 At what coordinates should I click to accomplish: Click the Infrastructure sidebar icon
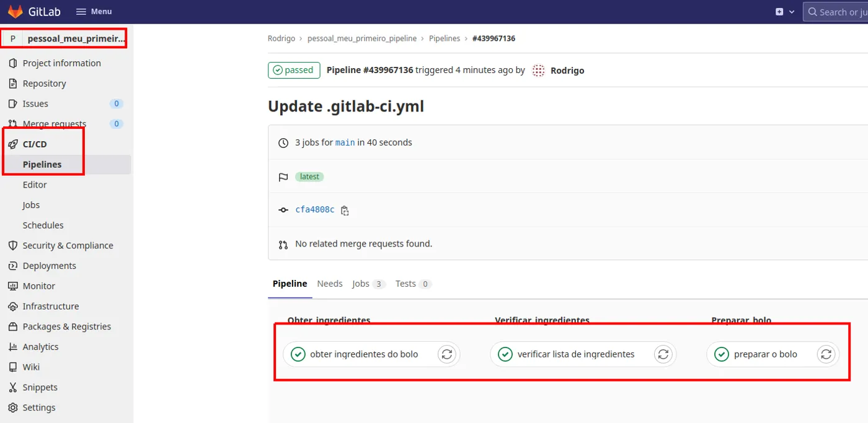[x=12, y=306]
